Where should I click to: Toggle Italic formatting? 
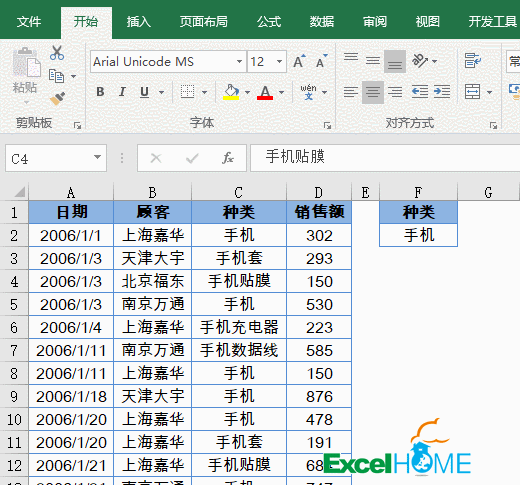coord(122,92)
